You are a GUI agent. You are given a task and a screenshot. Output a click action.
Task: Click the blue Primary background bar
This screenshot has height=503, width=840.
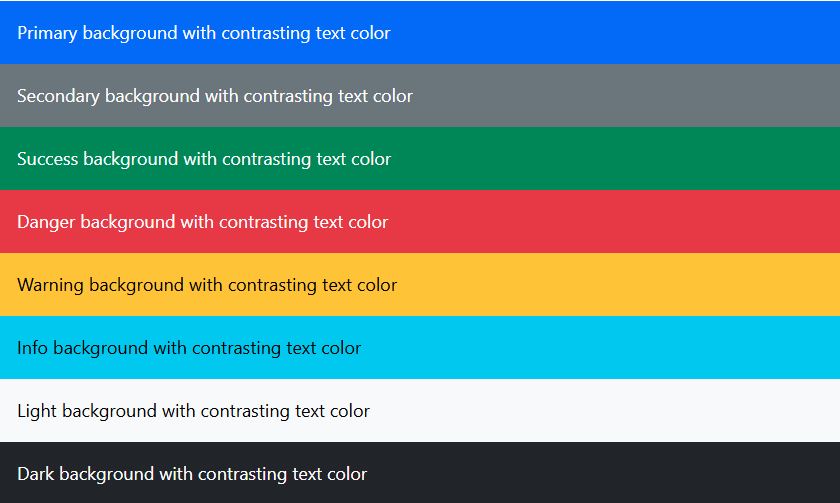(420, 32)
